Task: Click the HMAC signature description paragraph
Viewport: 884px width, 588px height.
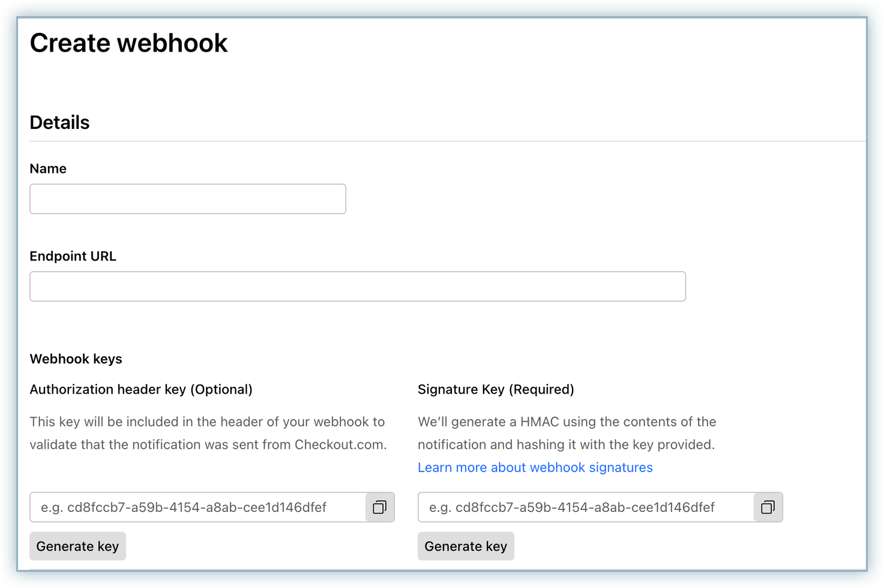Action: [567, 433]
